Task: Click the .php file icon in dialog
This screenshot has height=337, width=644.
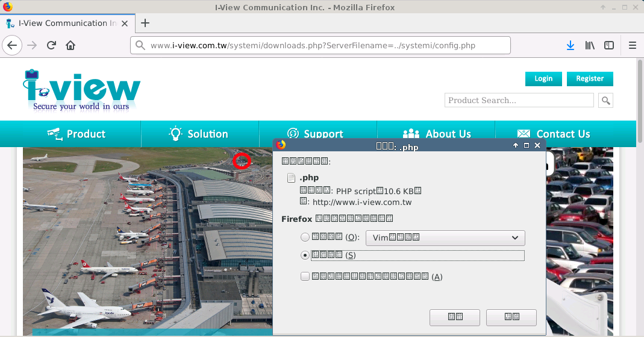Action: click(291, 177)
